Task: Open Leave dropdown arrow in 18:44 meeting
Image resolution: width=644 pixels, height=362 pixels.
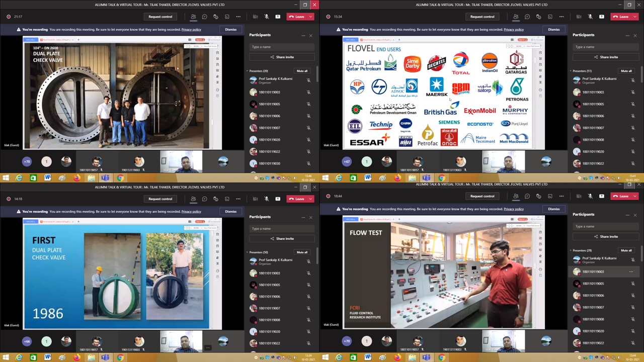Action: [634, 196]
